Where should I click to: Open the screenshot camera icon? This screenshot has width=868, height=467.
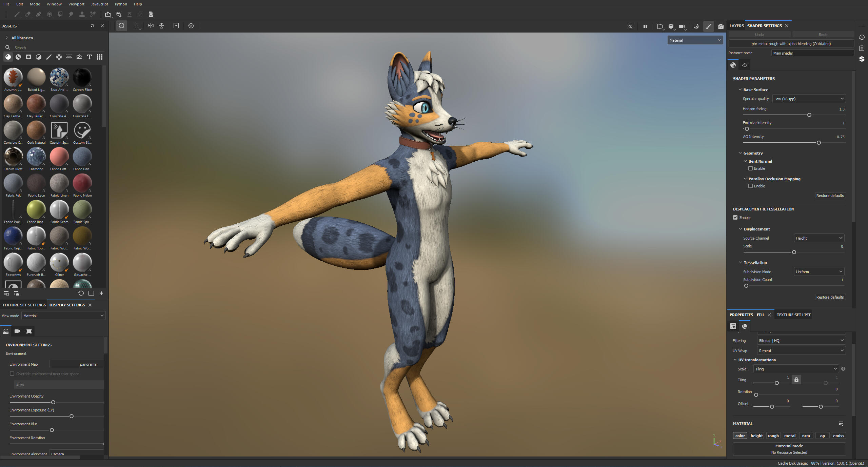721,26
